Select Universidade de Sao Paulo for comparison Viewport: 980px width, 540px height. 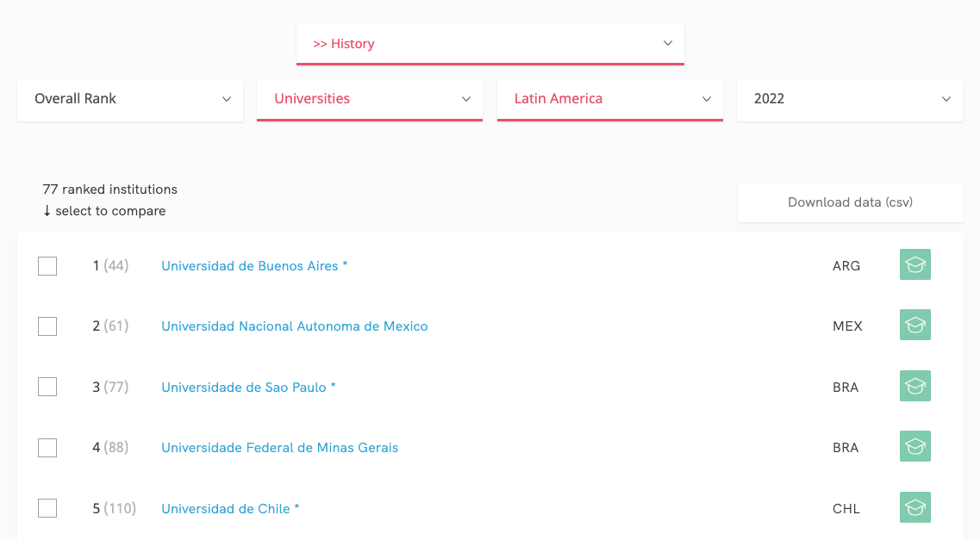[47, 387]
